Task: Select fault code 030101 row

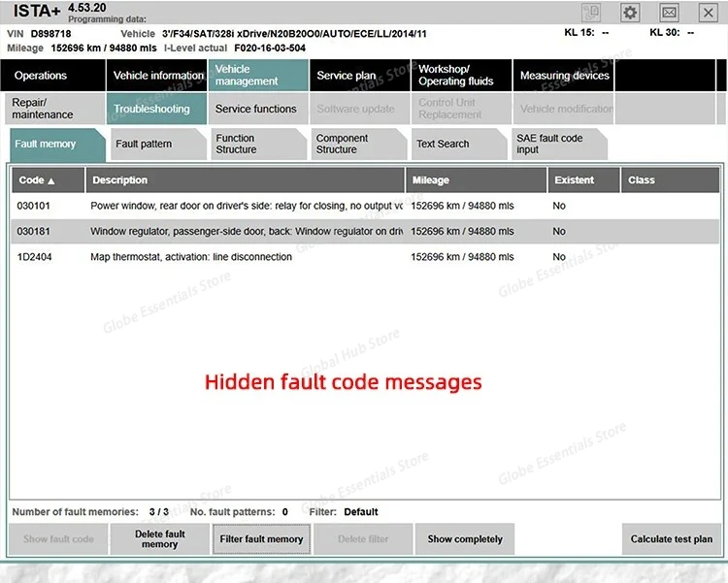Action: click(x=365, y=206)
